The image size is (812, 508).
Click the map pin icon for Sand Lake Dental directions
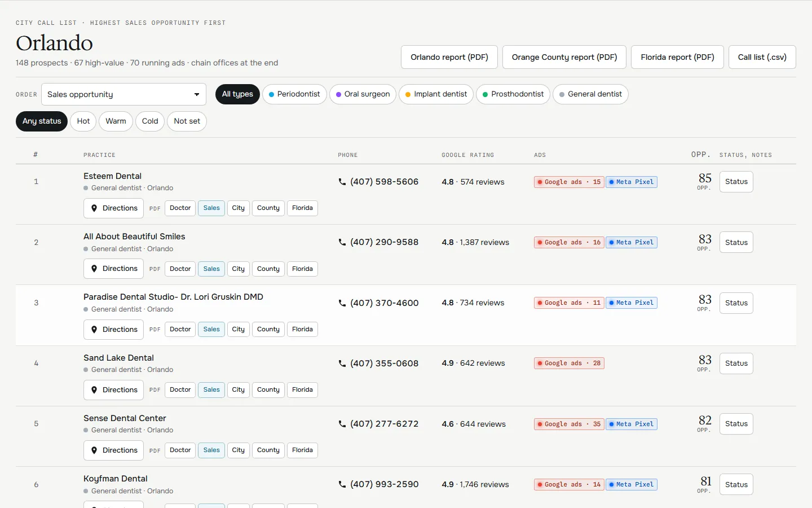(94, 390)
